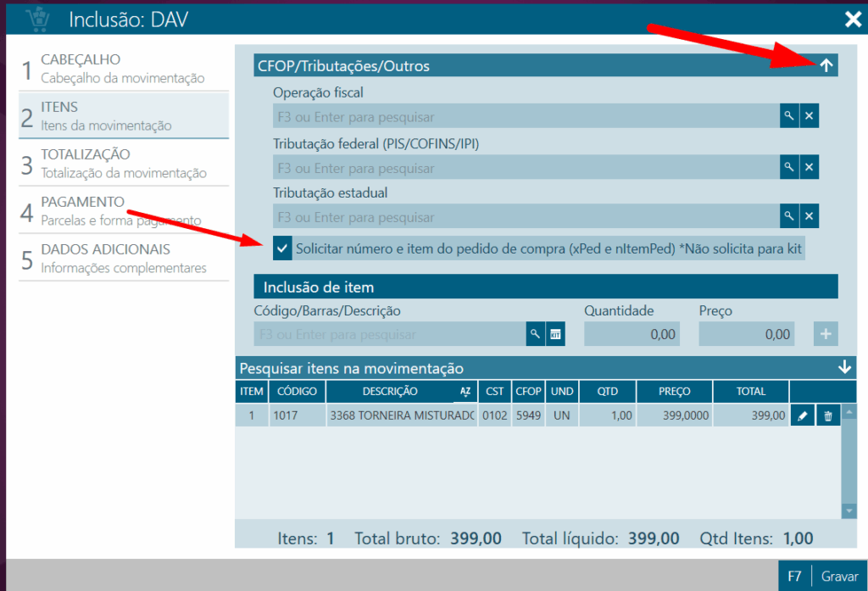Clear the Tributação estadual field with X
868x591 pixels.
coord(810,217)
